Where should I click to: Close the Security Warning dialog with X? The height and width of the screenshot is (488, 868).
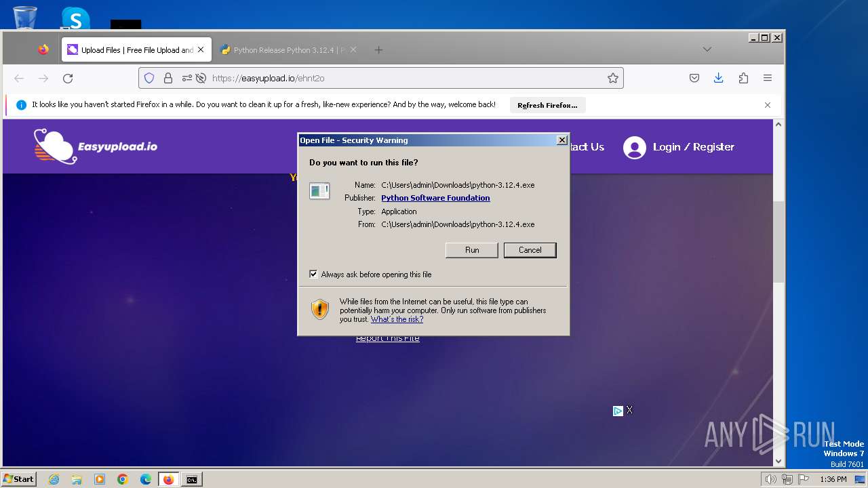click(x=561, y=140)
